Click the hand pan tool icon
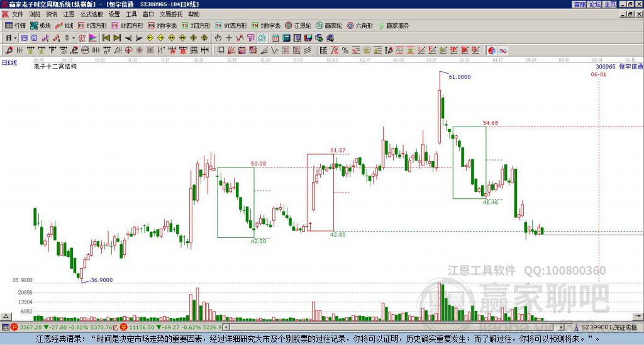644x345 pixels. (218, 38)
